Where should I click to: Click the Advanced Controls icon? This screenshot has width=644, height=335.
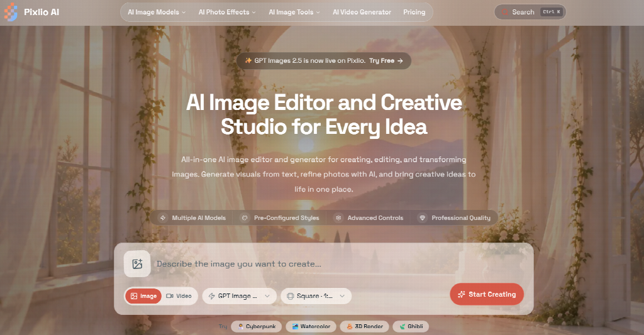(338, 218)
